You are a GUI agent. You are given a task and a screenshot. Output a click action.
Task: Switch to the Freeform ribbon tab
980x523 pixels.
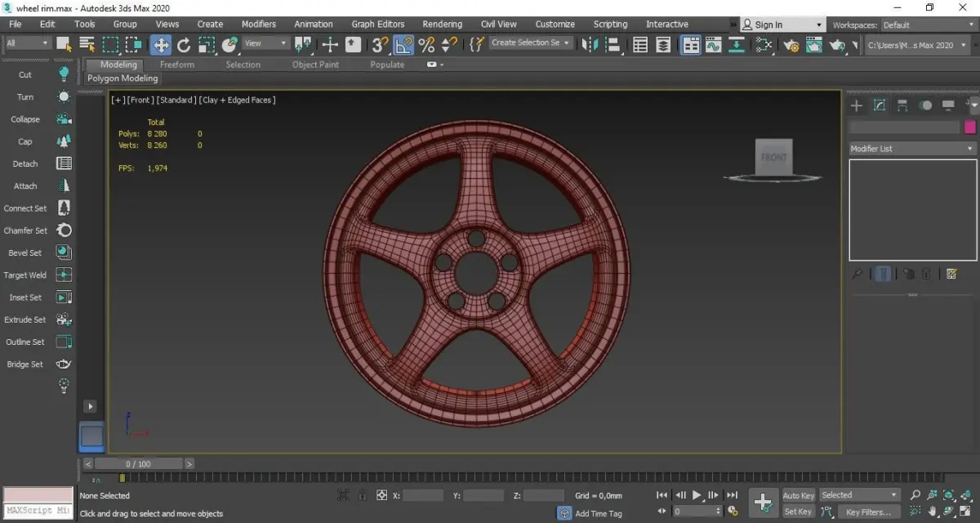[177, 65]
